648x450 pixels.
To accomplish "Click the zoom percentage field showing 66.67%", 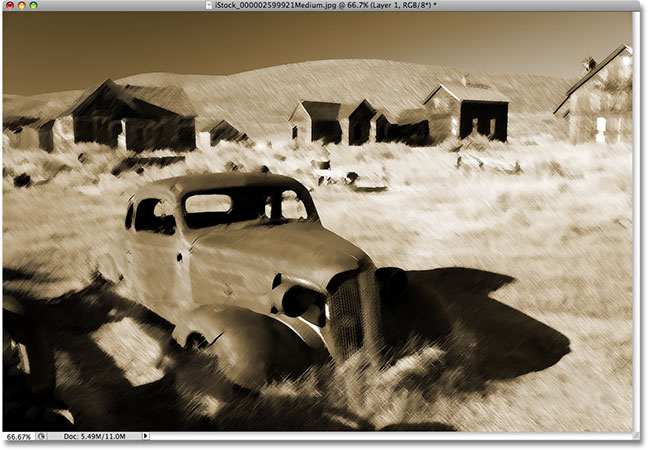I will click(x=19, y=436).
